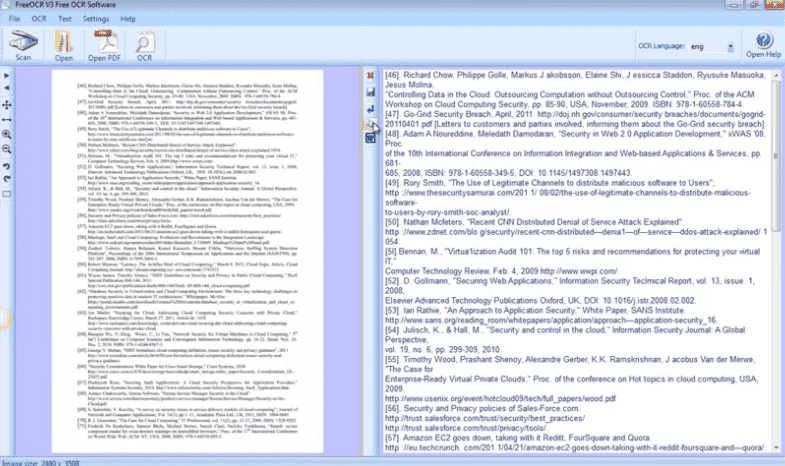Image resolution: width=785 pixels, height=466 pixels.
Task: Click the 'OCR Language:' label
Action: point(661,46)
